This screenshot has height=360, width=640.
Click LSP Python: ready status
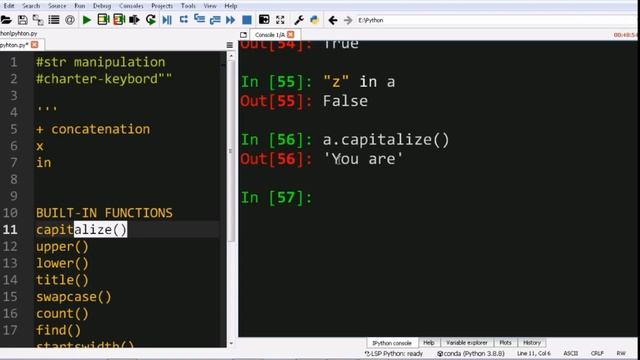pyautogui.click(x=394, y=353)
